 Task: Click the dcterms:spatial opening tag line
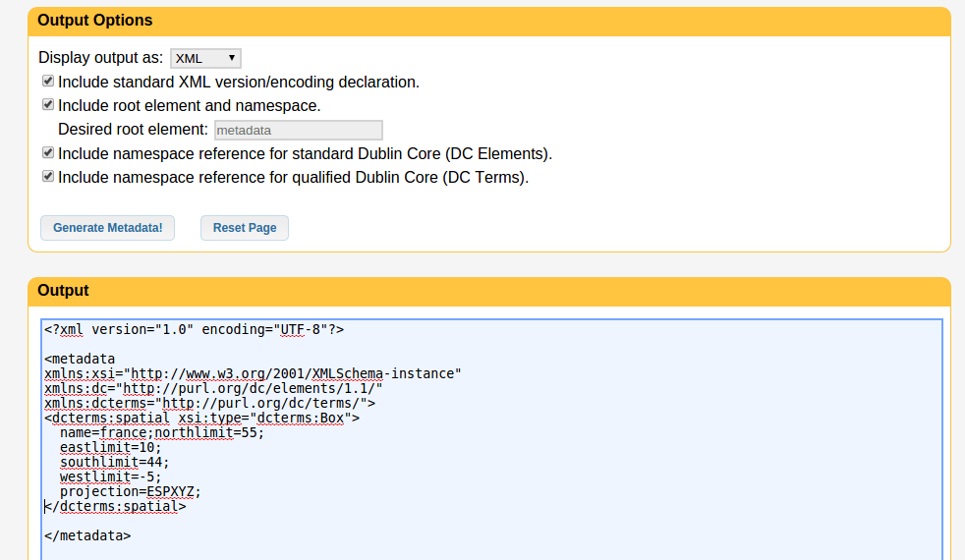click(x=202, y=418)
